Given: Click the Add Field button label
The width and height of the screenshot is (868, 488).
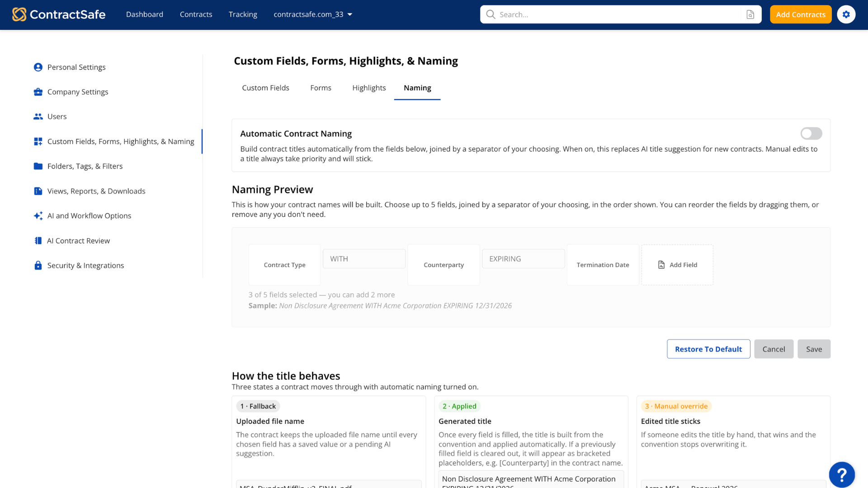Looking at the screenshot, I should (x=683, y=265).
